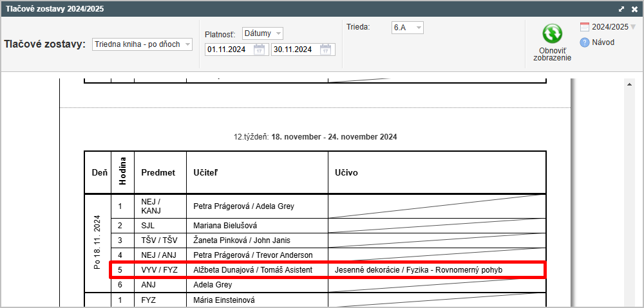The height and width of the screenshot is (308, 644).
Task: Click the Návod link
Action: pos(603,42)
